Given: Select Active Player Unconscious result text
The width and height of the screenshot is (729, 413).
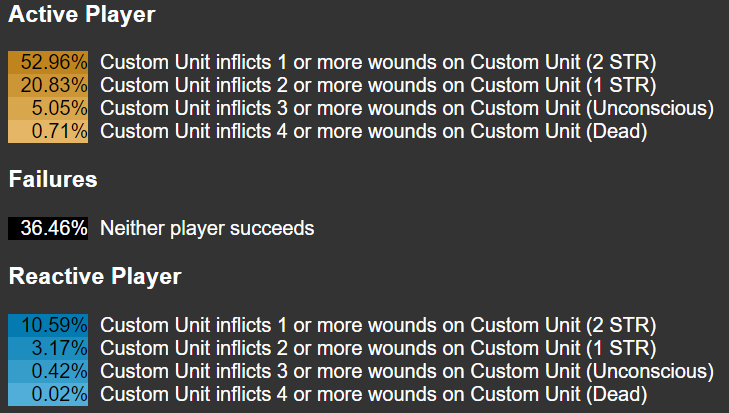Looking at the screenshot, I should 406,107.
